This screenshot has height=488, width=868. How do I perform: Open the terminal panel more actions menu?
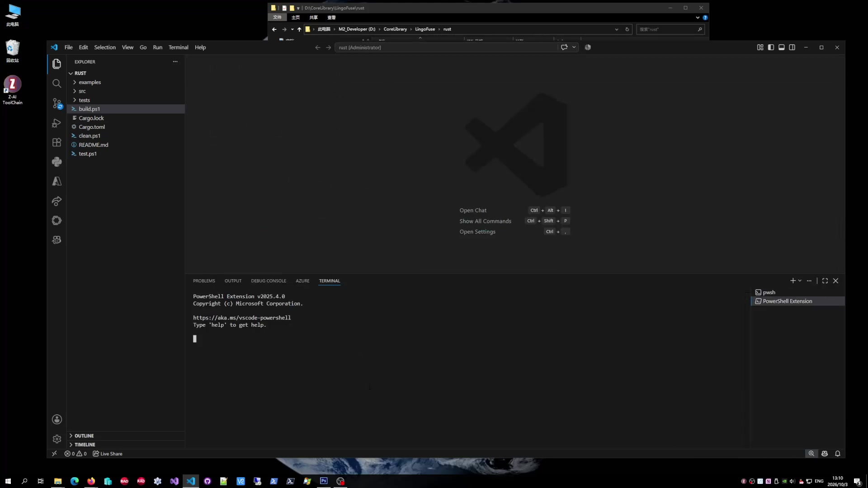pyautogui.click(x=809, y=281)
